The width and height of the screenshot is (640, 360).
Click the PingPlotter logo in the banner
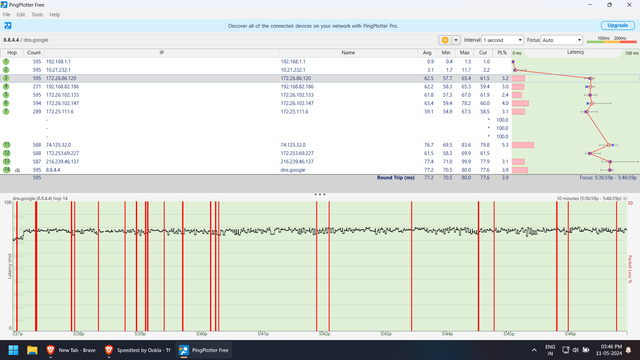point(8,26)
